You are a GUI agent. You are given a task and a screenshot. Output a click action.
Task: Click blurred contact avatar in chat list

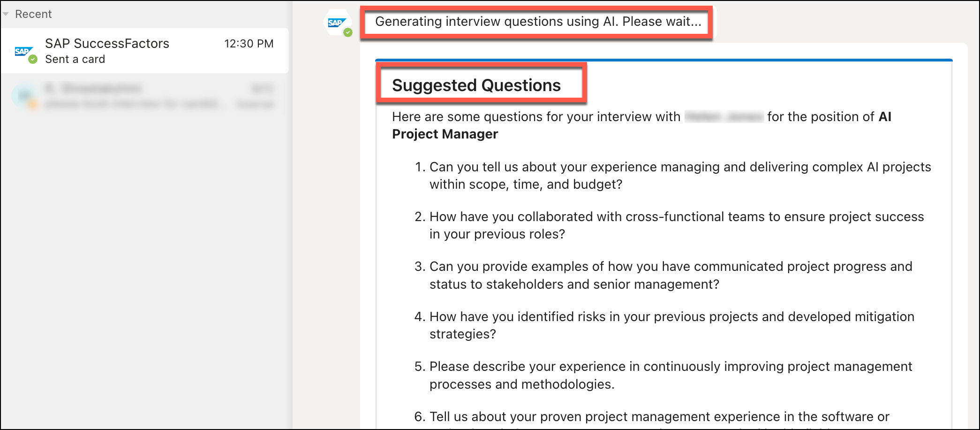tap(24, 96)
